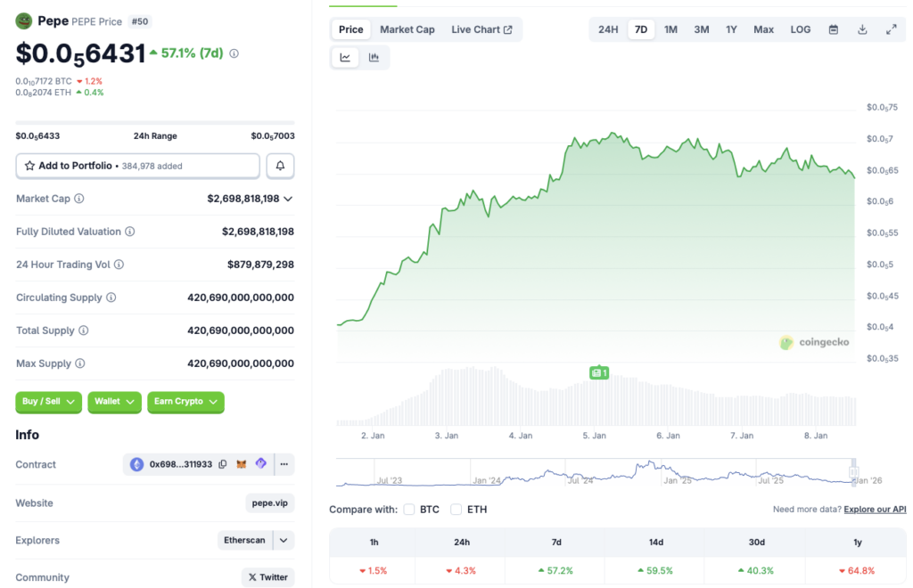Select the 1M timeframe tab
The width and height of the screenshot is (913, 588).
[670, 29]
